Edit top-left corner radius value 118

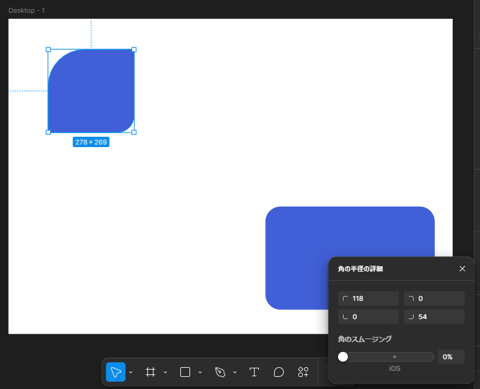coord(368,298)
